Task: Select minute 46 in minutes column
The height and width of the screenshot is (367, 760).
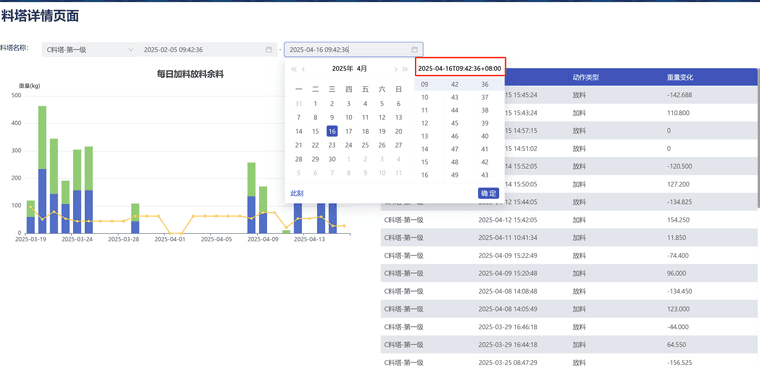Action: point(455,136)
